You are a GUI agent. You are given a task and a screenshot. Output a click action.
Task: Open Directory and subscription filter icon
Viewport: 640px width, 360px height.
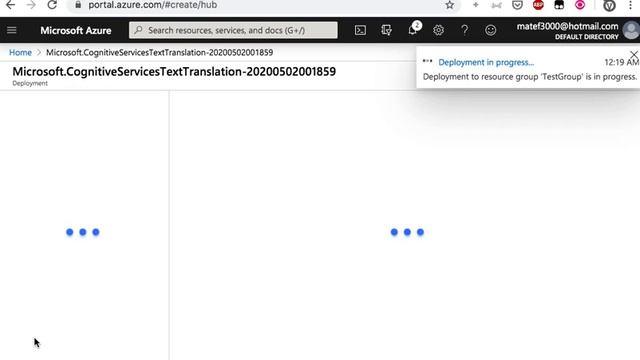point(386,30)
